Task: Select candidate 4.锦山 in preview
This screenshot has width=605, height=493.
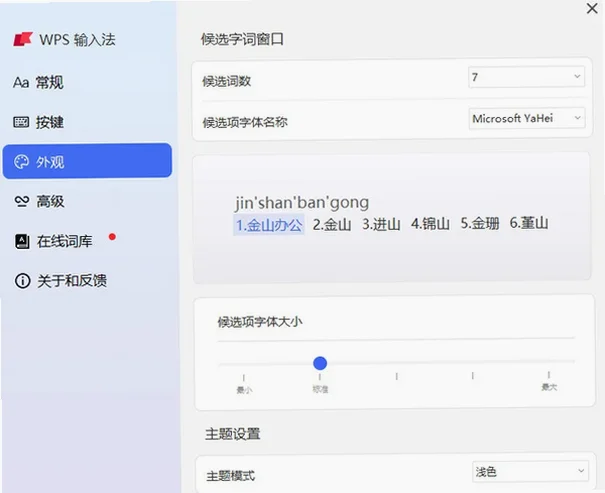Action: coord(430,224)
